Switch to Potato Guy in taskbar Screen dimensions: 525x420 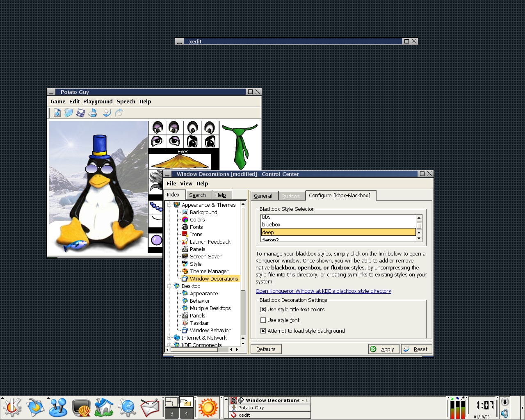(270, 408)
